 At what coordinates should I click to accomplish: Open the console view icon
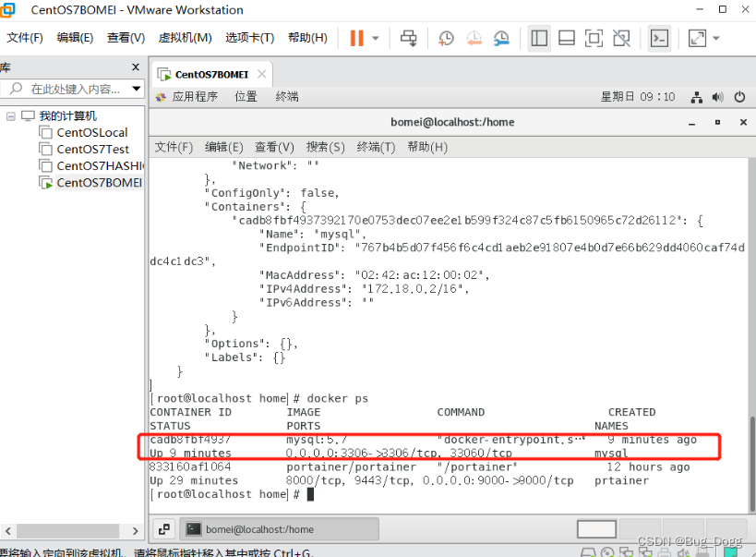pyautogui.click(x=659, y=38)
